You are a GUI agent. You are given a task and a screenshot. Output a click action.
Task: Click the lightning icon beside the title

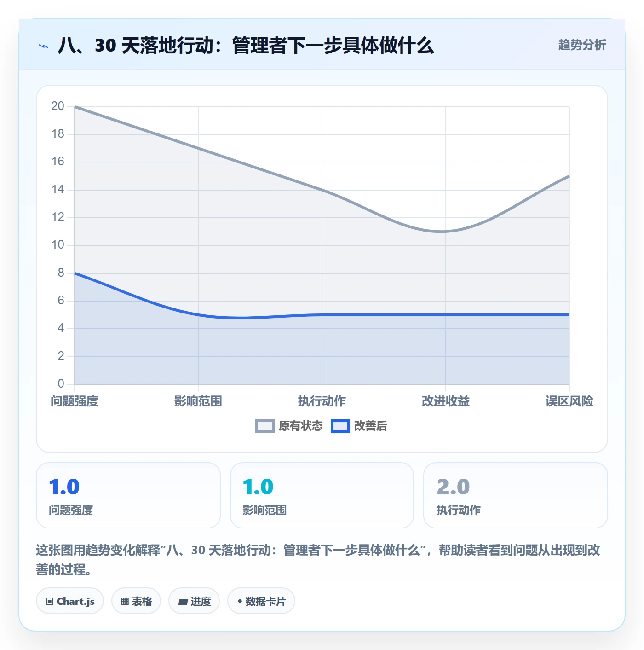pos(44,46)
